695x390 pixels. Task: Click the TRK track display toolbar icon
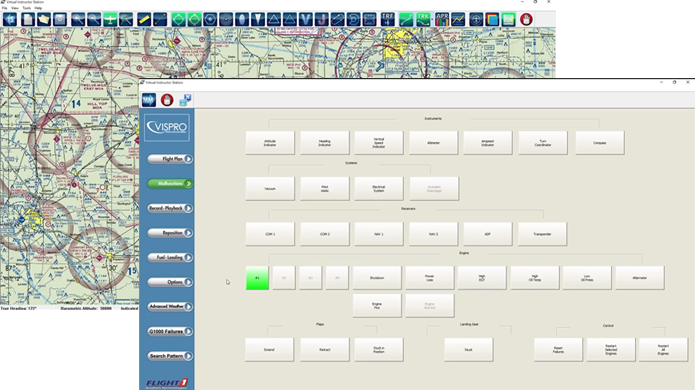coord(423,20)
